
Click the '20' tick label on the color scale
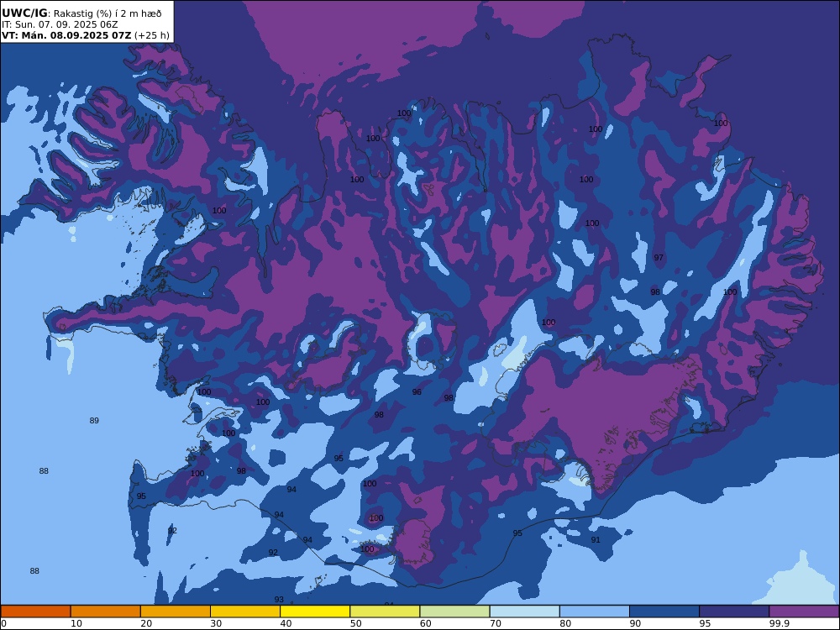pos(146,623)
